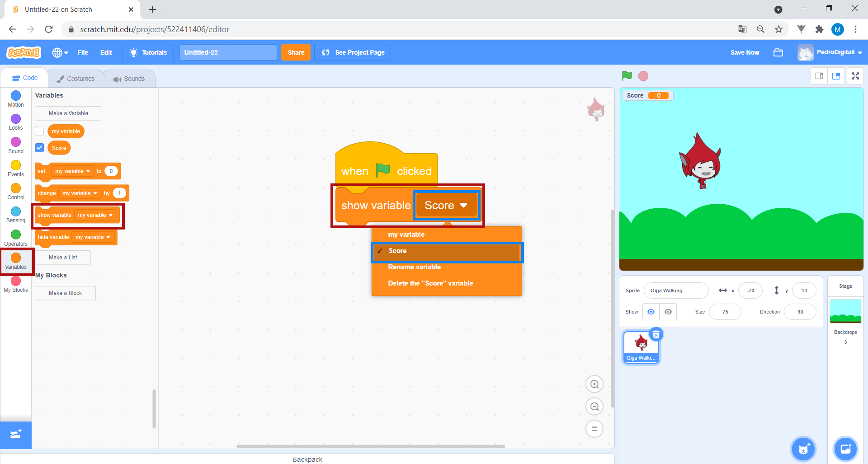This screenshot has width=868, height=464.
Task: Click the Scratch logo
Action: tap(24, 52)
